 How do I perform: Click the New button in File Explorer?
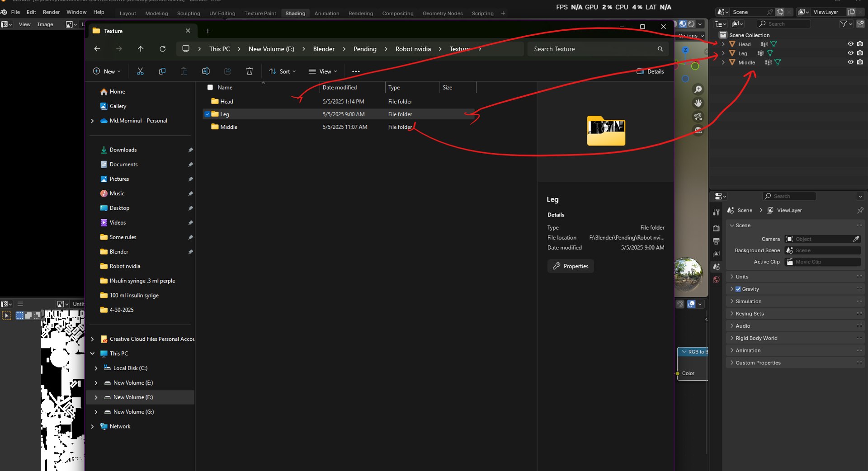[107, 71]
